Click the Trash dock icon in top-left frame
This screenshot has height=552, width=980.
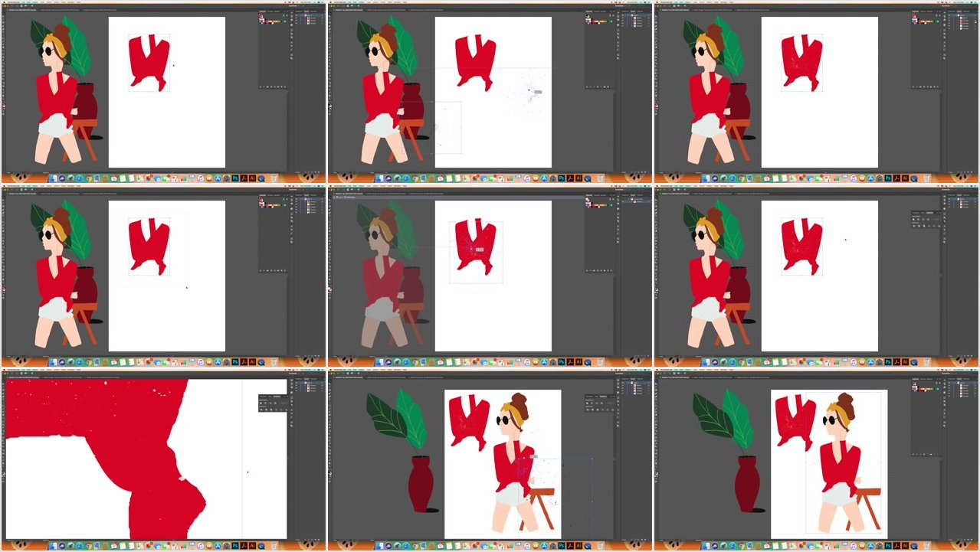coord(274,178)
